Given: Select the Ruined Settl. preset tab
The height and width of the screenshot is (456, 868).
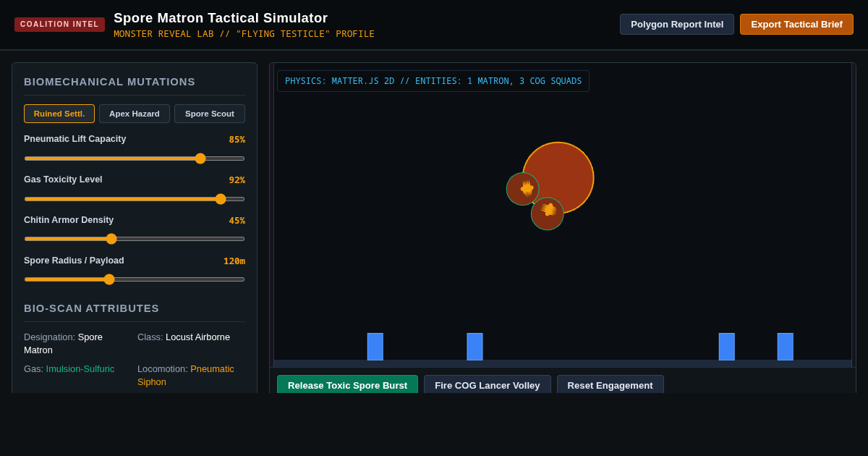Looking at the screenshot, I should click(x=59, y=114).
